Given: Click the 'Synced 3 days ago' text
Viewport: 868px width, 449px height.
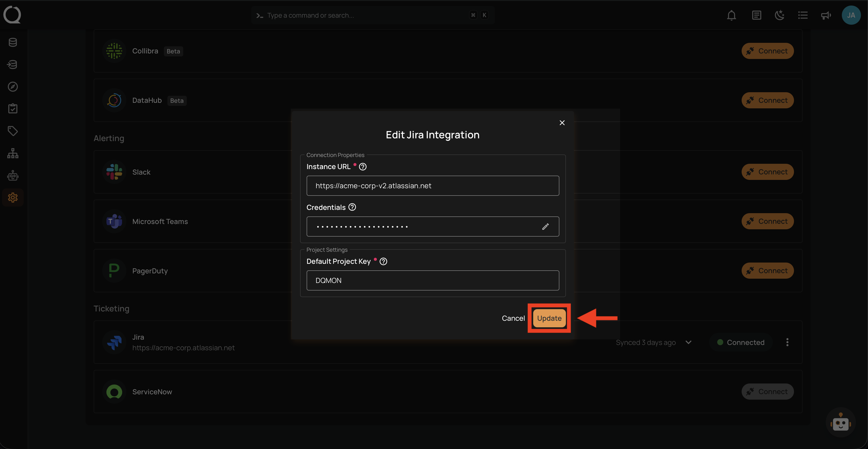Looking at the screenshot, I should coord(646,342).
